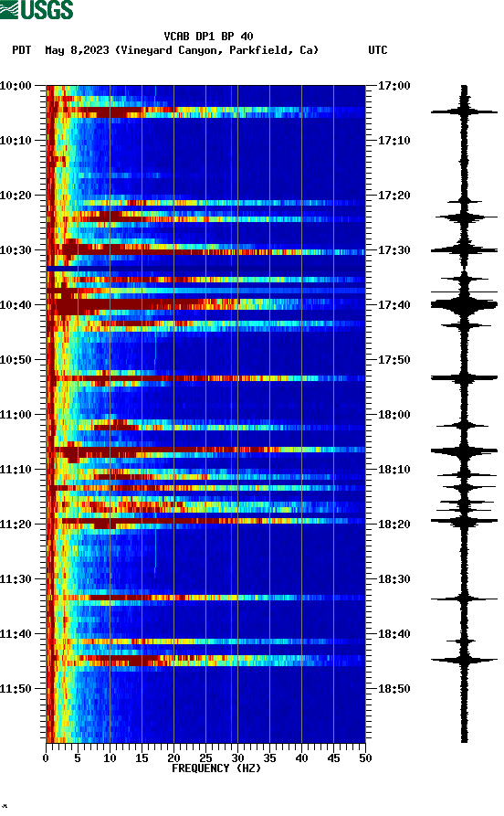
Task: Click the "10:30" PDT time label
Action: point(16,250)
